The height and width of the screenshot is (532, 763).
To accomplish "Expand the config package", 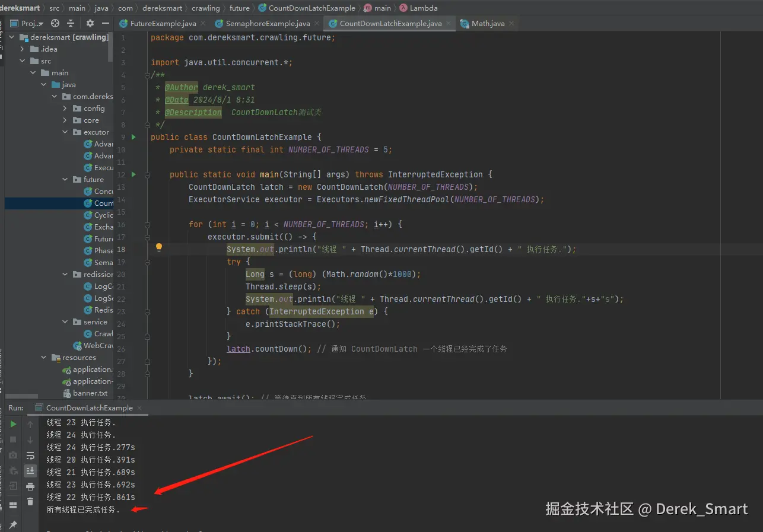I will click(x=65, y=108).
